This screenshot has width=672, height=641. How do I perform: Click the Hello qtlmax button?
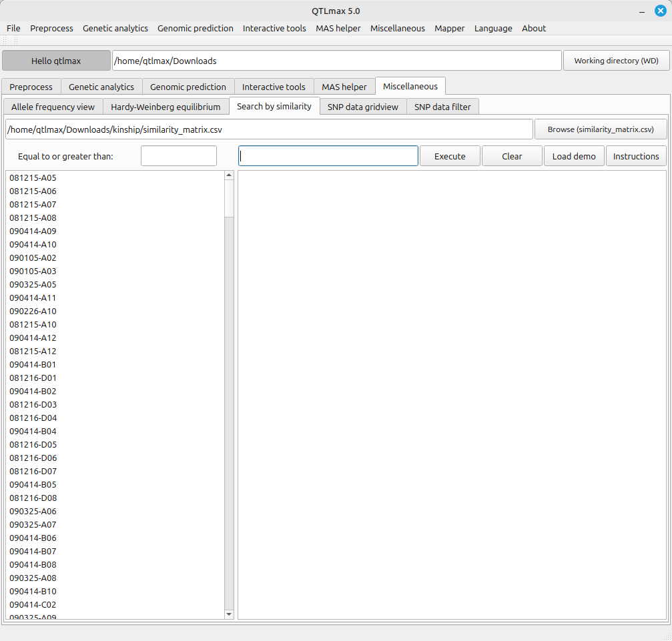[56, 61]
